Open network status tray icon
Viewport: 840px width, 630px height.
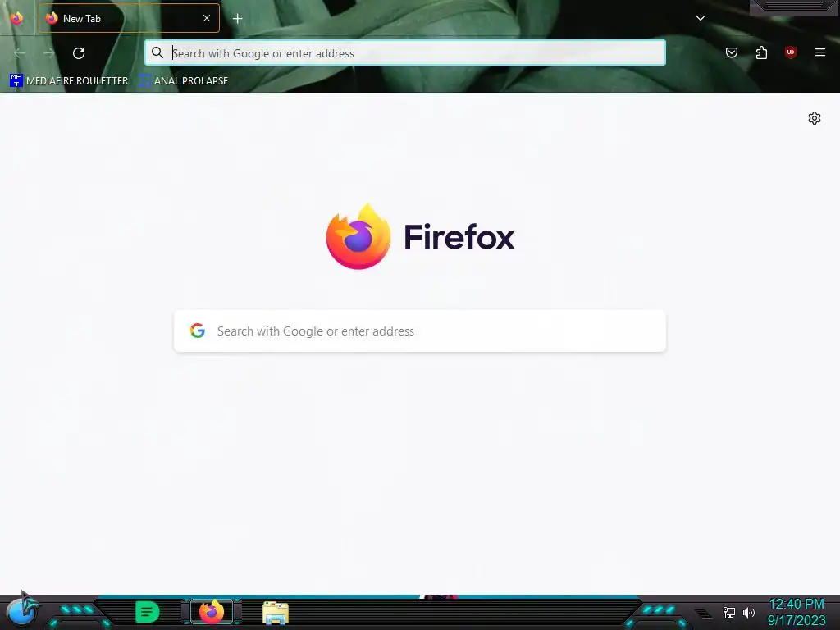tap(729, 612)
